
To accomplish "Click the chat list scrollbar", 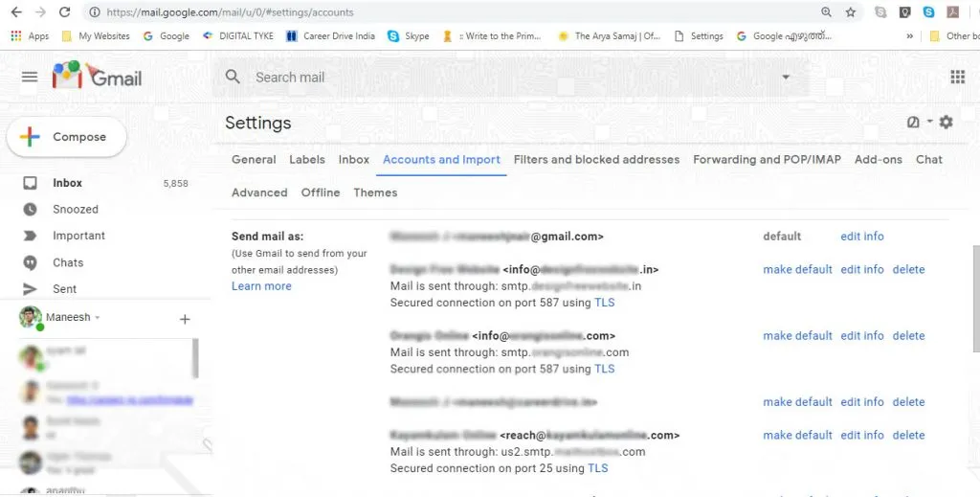I will 195,358.
